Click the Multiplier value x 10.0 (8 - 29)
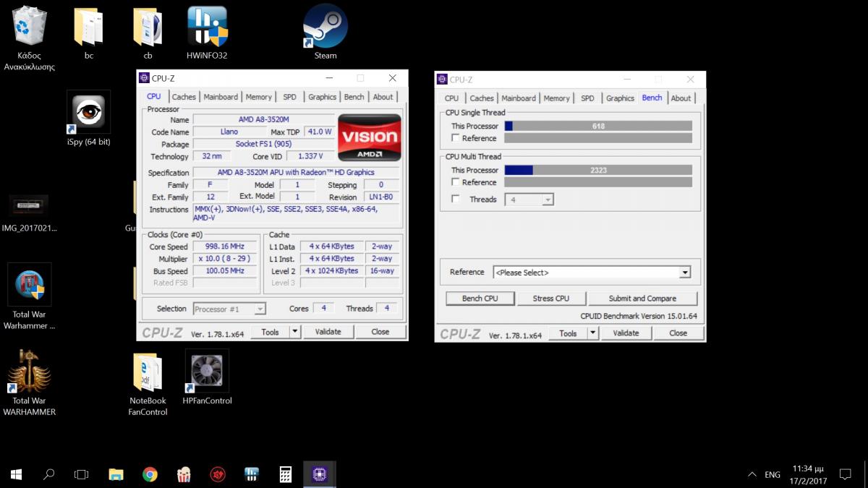The image size is (868, 488). [225, 259]
